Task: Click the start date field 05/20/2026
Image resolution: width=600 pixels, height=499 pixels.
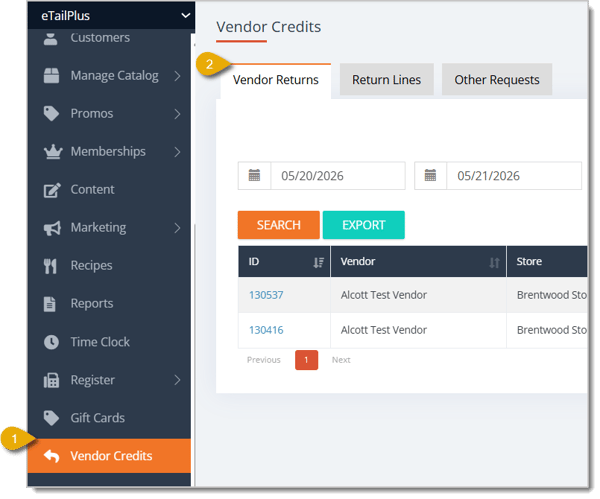Action: point(338,176)
